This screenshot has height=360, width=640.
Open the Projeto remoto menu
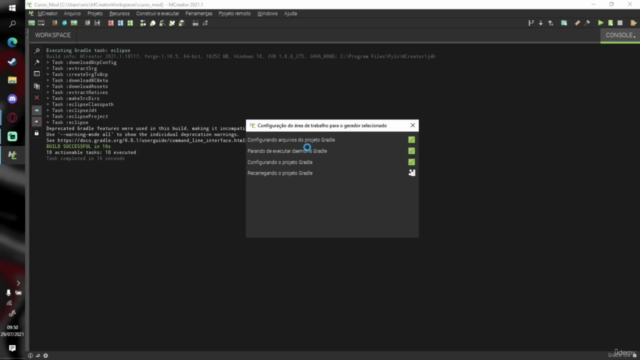click(234, 13)
